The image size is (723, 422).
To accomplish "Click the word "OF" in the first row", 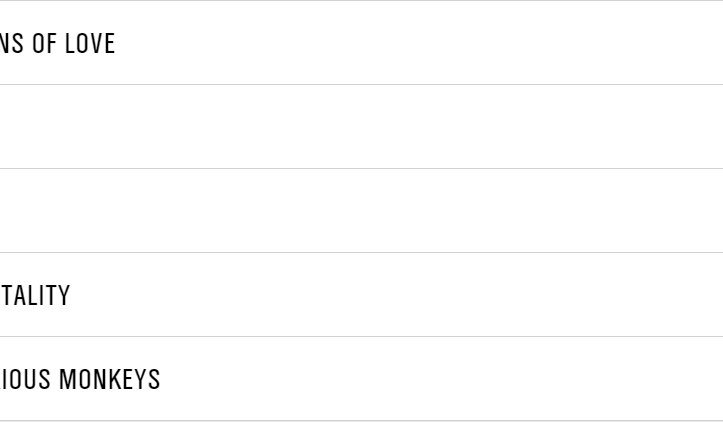I will 43,44.
